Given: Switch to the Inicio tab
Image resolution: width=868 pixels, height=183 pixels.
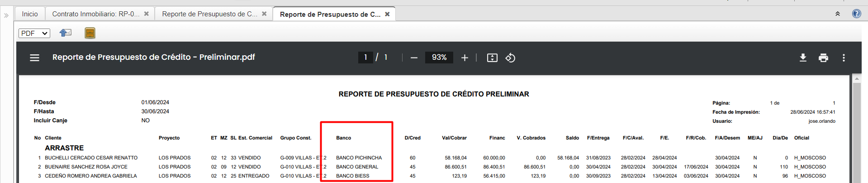Looking at the screenshot, I should coord(30,14).
